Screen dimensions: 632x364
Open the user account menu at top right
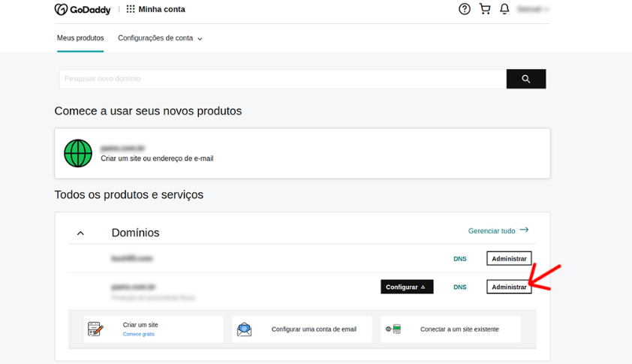click(533, 9)
